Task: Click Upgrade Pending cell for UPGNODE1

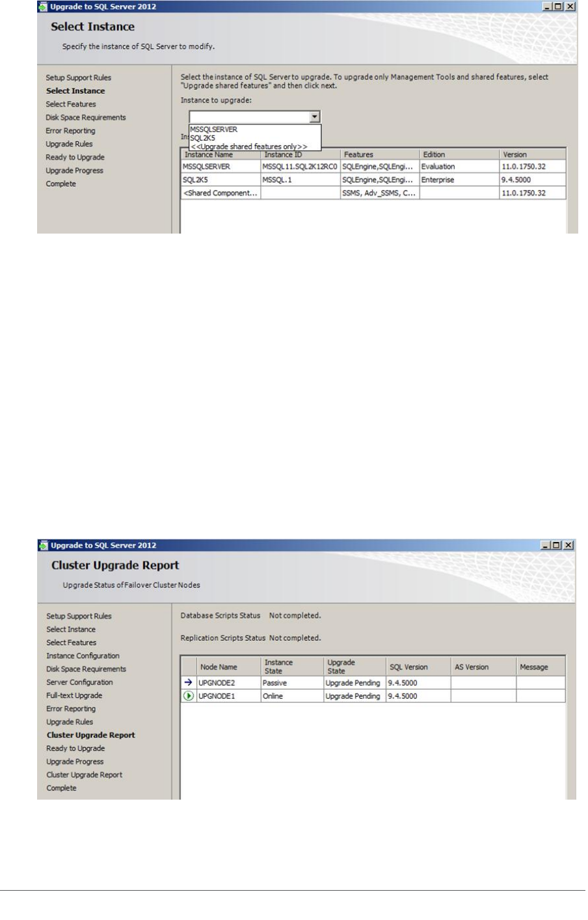Action: pos(354,696)
